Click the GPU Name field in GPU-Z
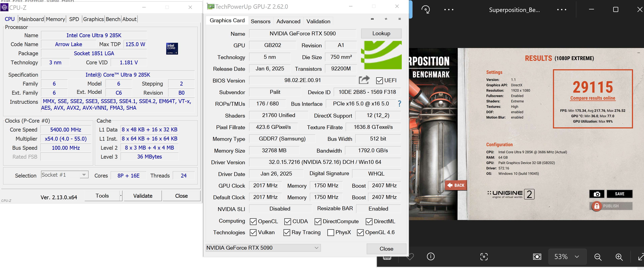644x270 pixels. coord(302,34)
